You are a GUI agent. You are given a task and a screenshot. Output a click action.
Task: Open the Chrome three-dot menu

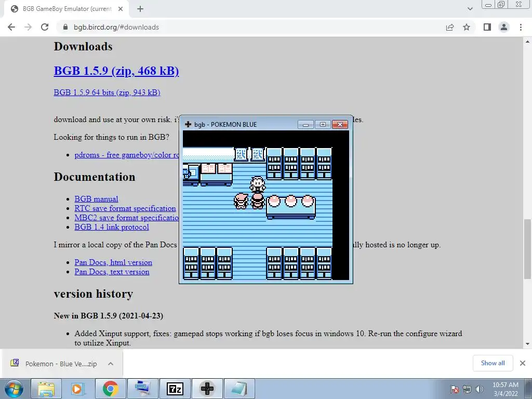(x=521, y=27)
